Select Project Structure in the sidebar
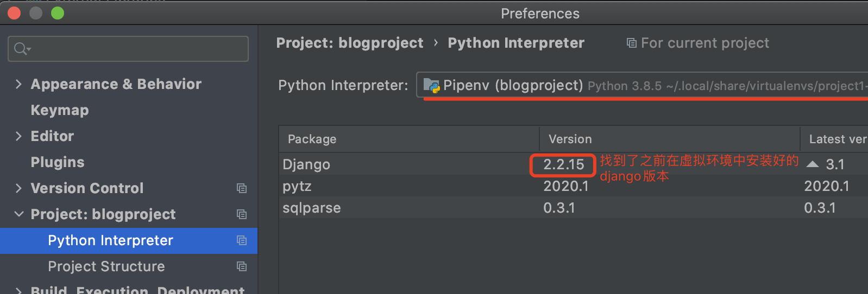Screen dimensions: 868x294 [x=106, y=266]
